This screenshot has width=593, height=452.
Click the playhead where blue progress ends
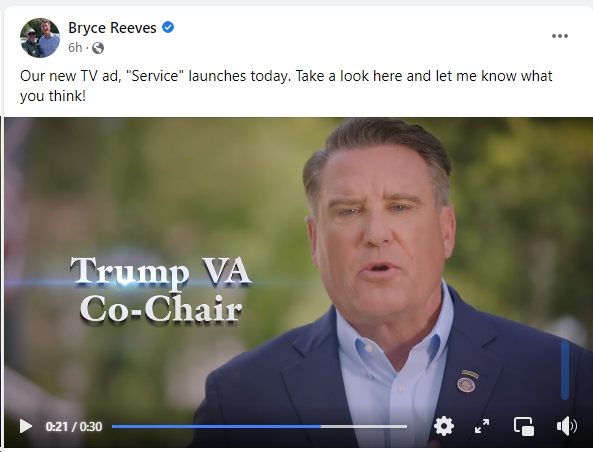tap(321, 426)
